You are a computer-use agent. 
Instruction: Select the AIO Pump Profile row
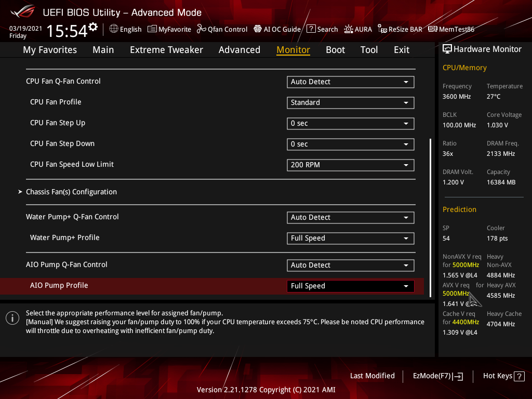(212, 286)
